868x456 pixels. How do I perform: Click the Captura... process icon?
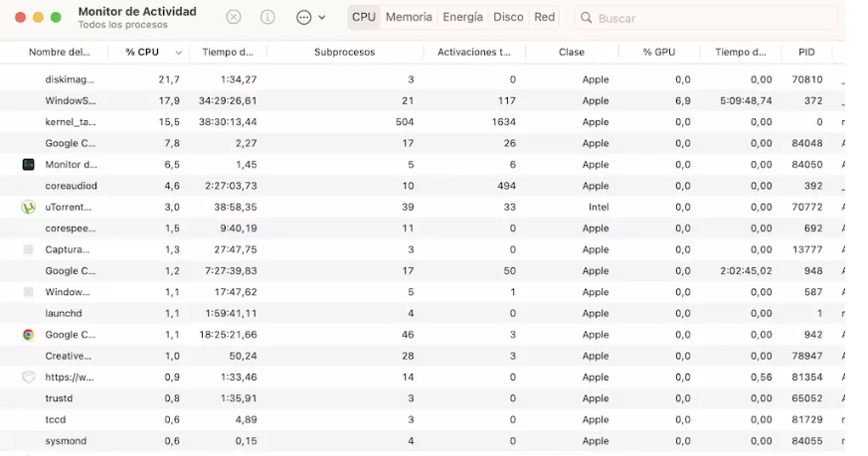point(28,249)
